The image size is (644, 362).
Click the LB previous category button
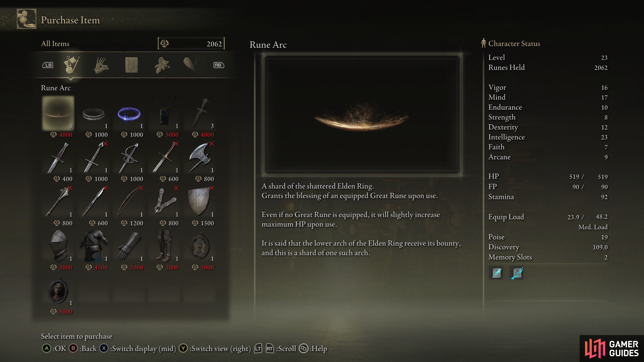(48, 65)
